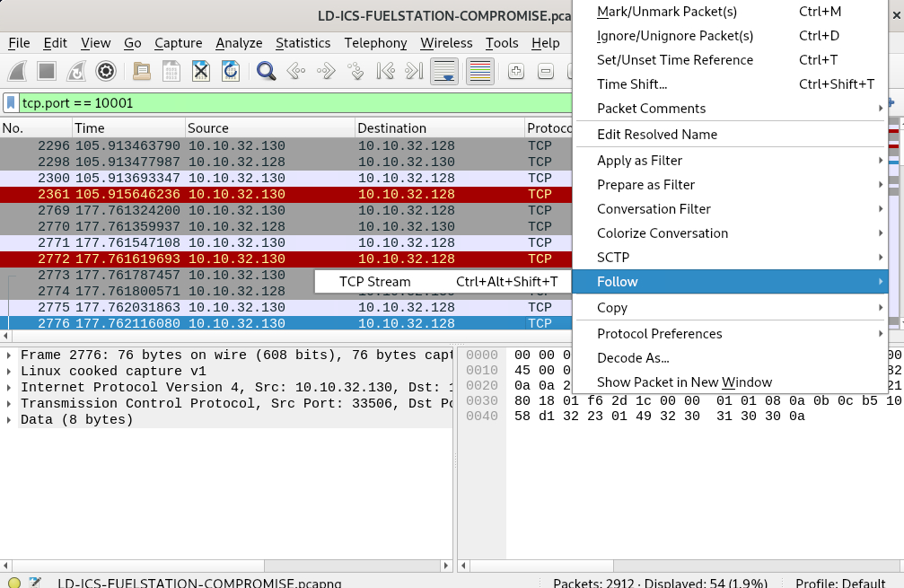Expand the Transmission Control Protocol tree
The image size is (904, 588).
coord(9,404)
